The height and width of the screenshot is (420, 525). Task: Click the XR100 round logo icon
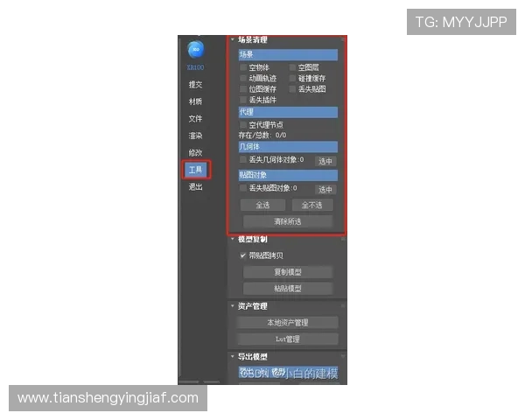coord(195,50)
